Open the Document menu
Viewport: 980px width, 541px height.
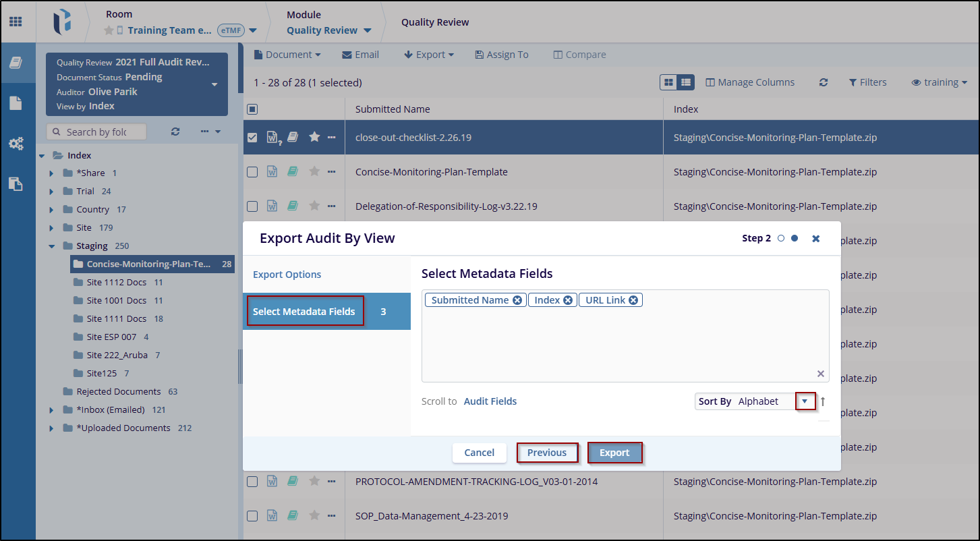(287, 55)
